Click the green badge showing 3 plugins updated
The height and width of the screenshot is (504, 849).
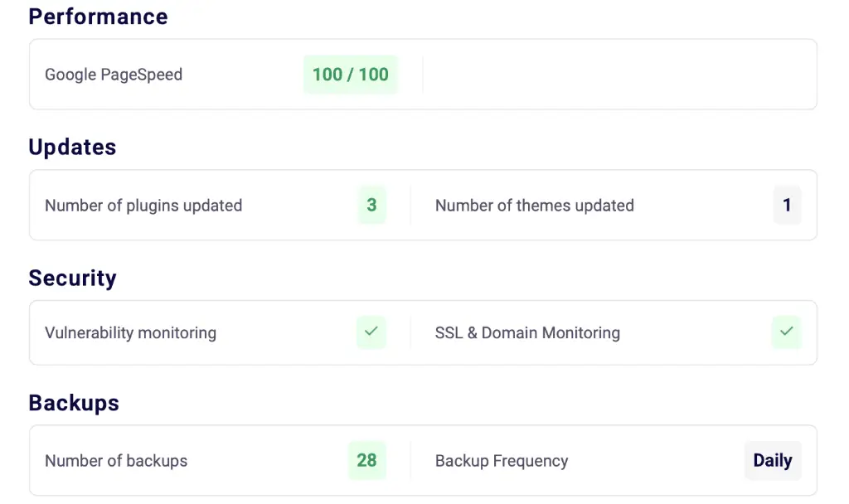[x=371, y=205]
